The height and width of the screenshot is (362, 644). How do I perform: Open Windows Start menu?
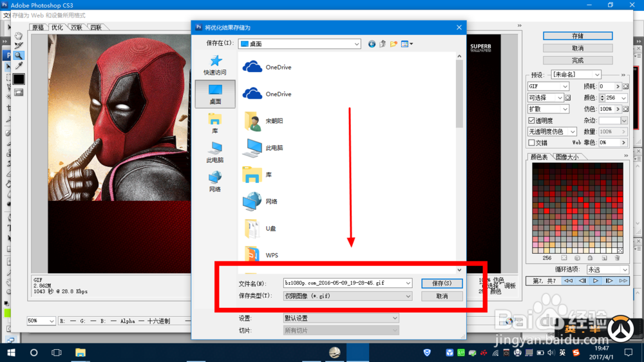click(11, 352)
